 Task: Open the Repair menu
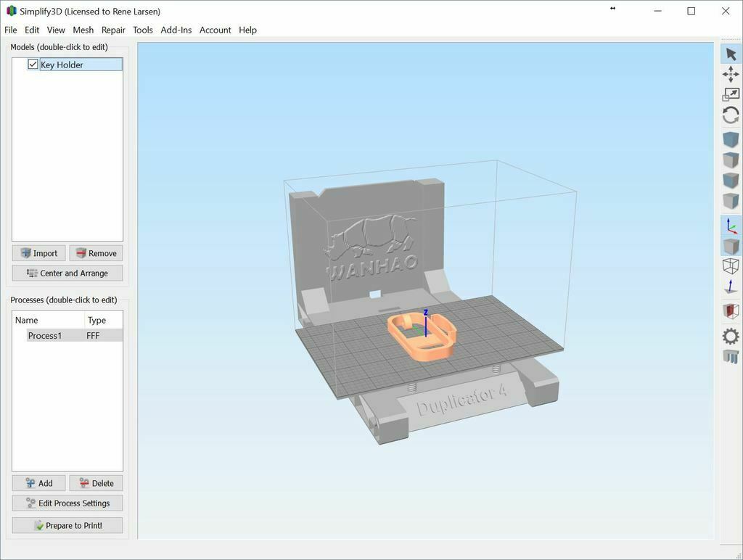tap(113, 30)
